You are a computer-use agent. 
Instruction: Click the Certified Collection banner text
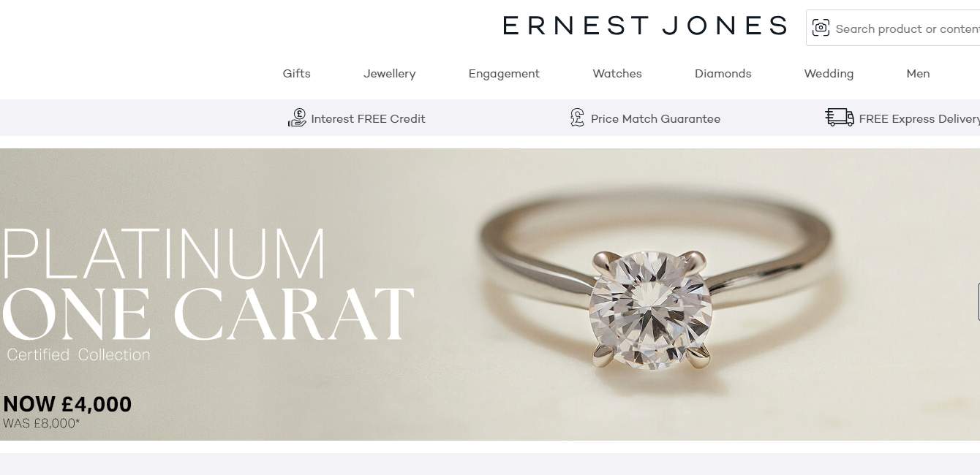[x=78, y=354]
